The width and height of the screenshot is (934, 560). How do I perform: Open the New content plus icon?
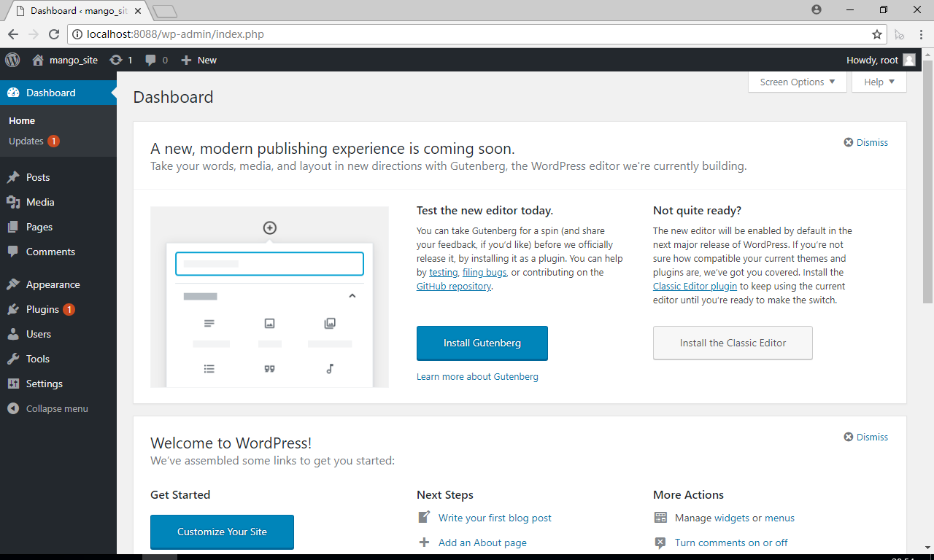[x=186, y=60]
